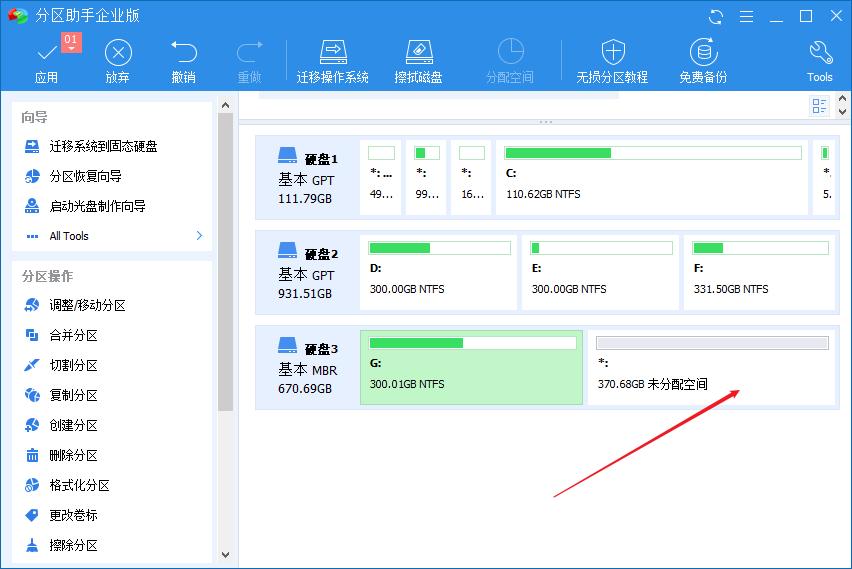Select 硬盘3 disk header
Screen dimensions: 852x569
(x=308, y=367)
